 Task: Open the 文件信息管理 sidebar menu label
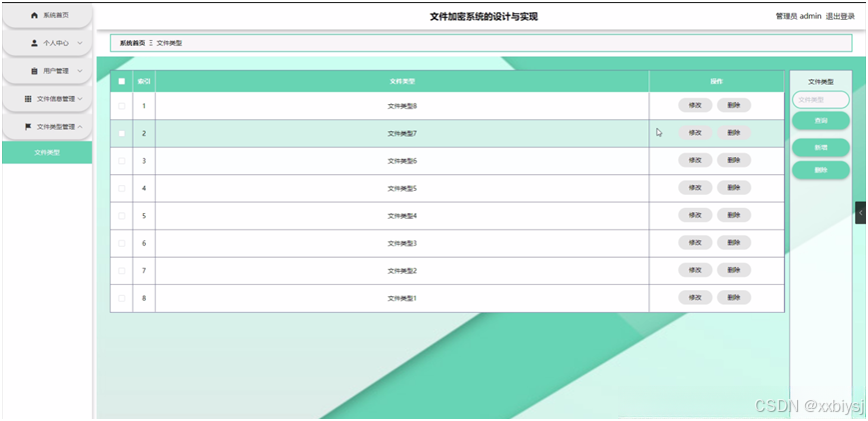[56, 99]
